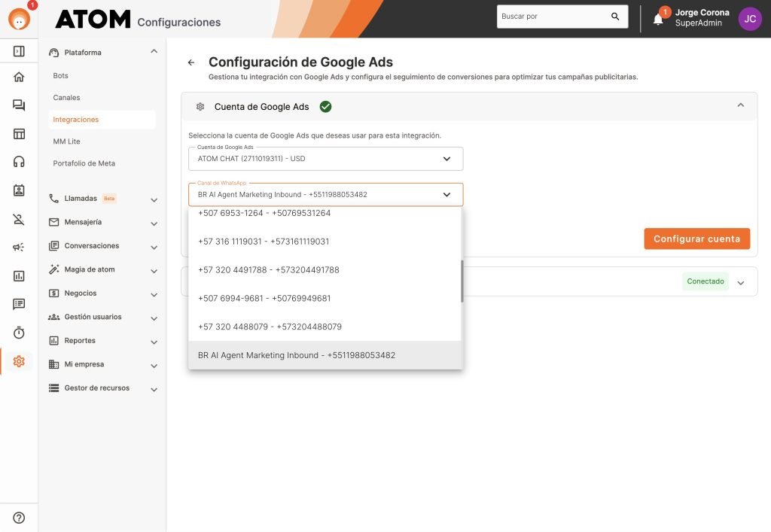The height and width of the screenshot is (532, 771).
Task: Expand the Reportes menu chevron
Action: point(154,342)
